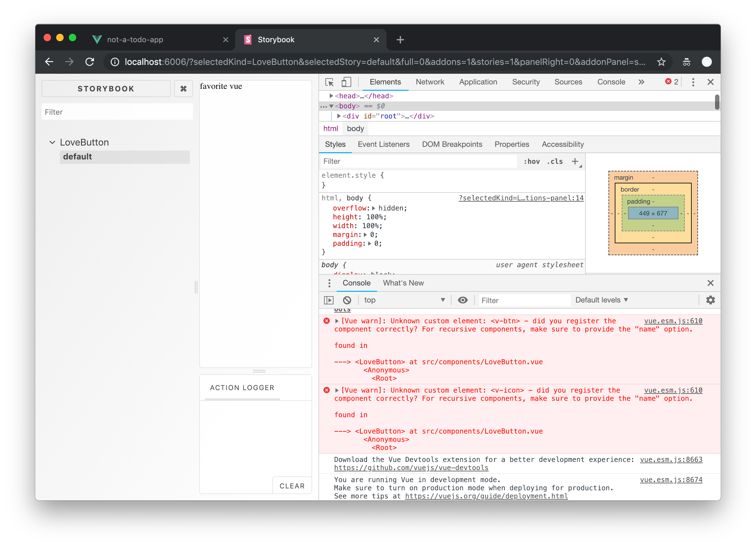Click the clear console icon
This screenshot has height=547, width=756.
(x=347, y=300)
